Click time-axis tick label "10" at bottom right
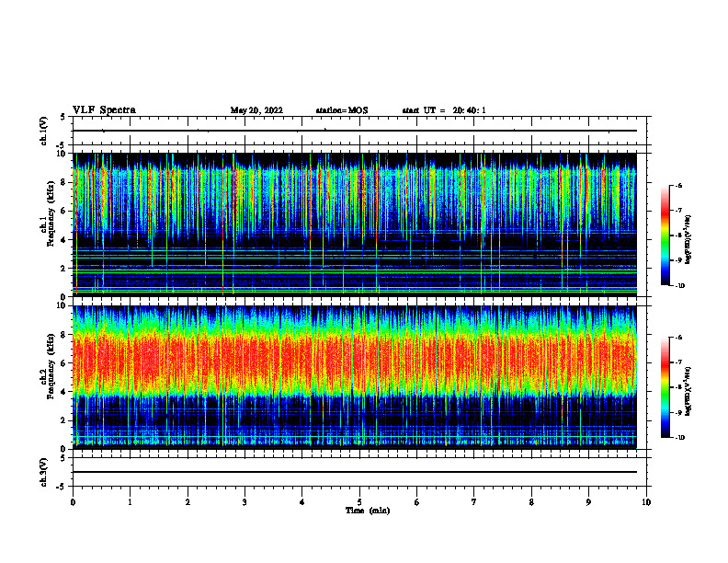 [x=646, y=502]
